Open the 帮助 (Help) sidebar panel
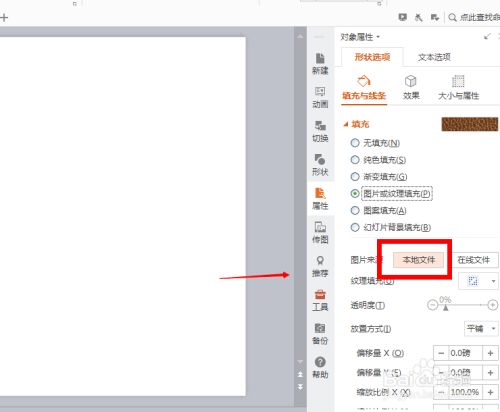This screenshot has width=500, height=412. (320, 368)
